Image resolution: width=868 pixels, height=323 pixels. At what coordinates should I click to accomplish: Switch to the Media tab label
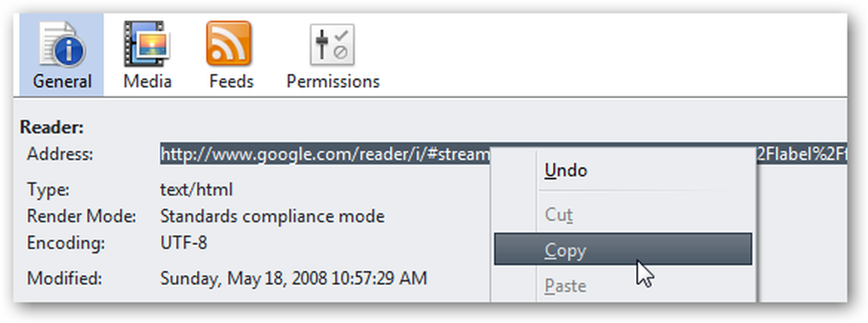coord(148,82)
